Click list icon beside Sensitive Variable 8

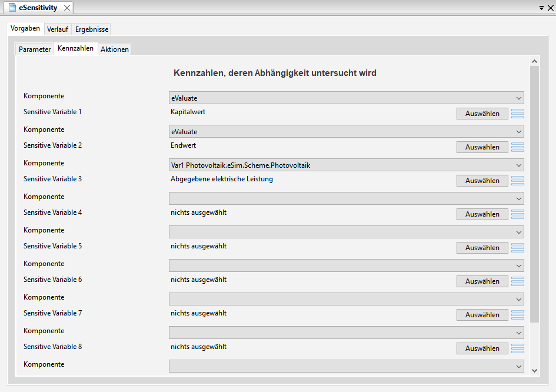coord(518,348)
